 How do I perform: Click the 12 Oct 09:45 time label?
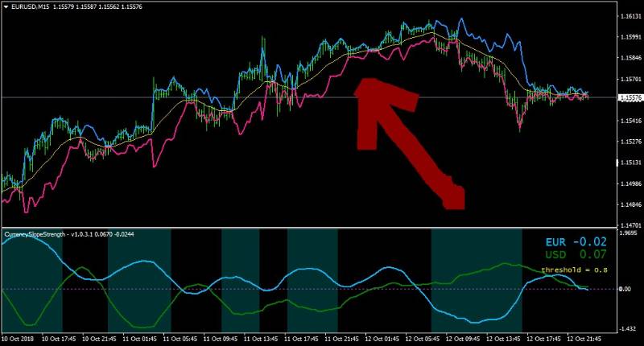(x=463, y=339)
